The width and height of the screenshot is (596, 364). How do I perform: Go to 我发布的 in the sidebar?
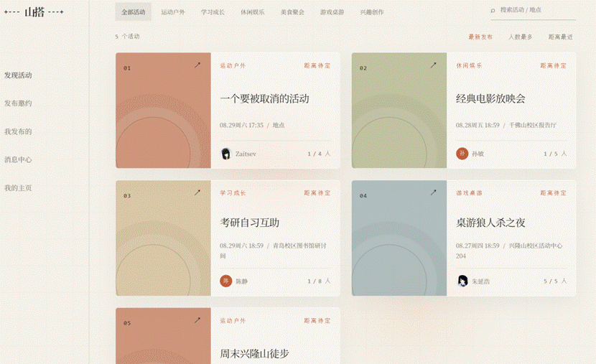18,131
